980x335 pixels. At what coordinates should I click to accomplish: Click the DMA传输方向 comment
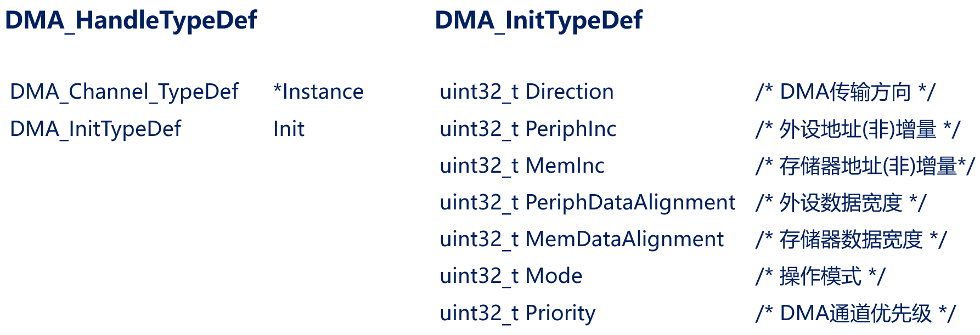pos(846,92)
